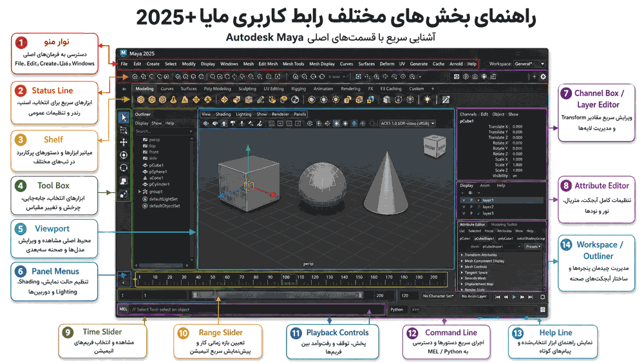
Task: Click the defaultLightSet set icon in Outliner
Action: coord(145,199)
